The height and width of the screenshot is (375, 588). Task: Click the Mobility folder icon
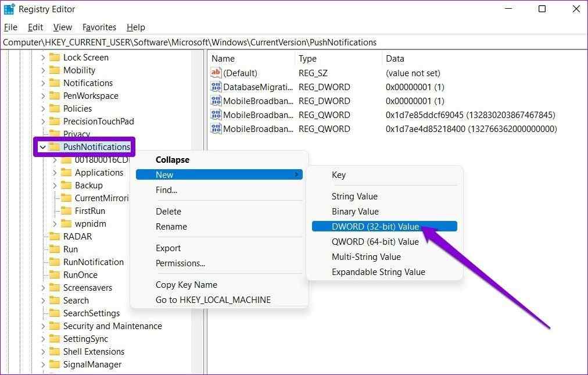tap(55, 70)
